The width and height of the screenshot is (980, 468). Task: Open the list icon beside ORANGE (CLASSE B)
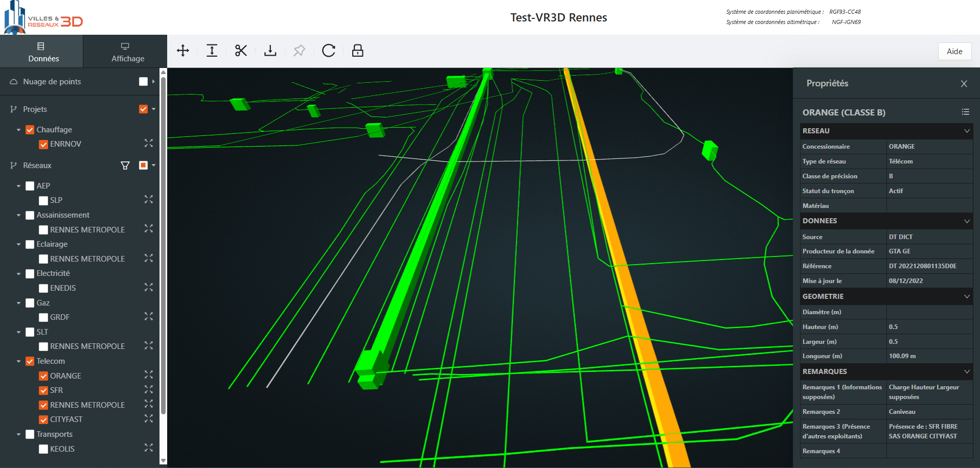965,112
